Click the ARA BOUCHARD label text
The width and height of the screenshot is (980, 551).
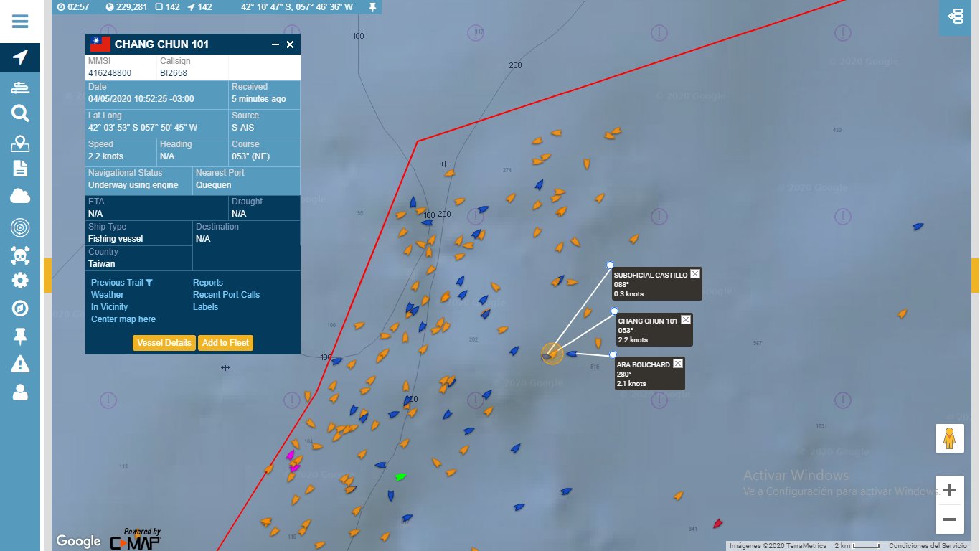[x=644, y=364]
